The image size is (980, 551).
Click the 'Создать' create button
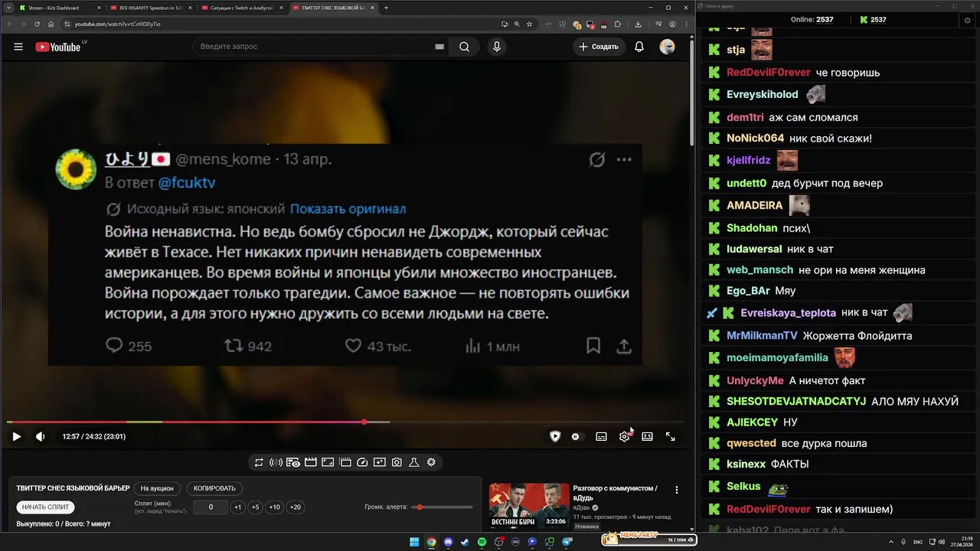(x=599, y=47)
